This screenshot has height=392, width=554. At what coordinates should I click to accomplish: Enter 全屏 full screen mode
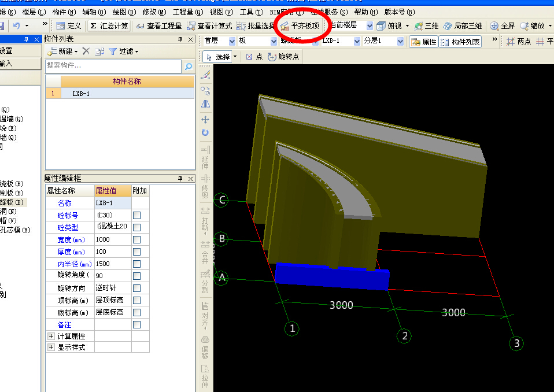[x=503, y=26]
